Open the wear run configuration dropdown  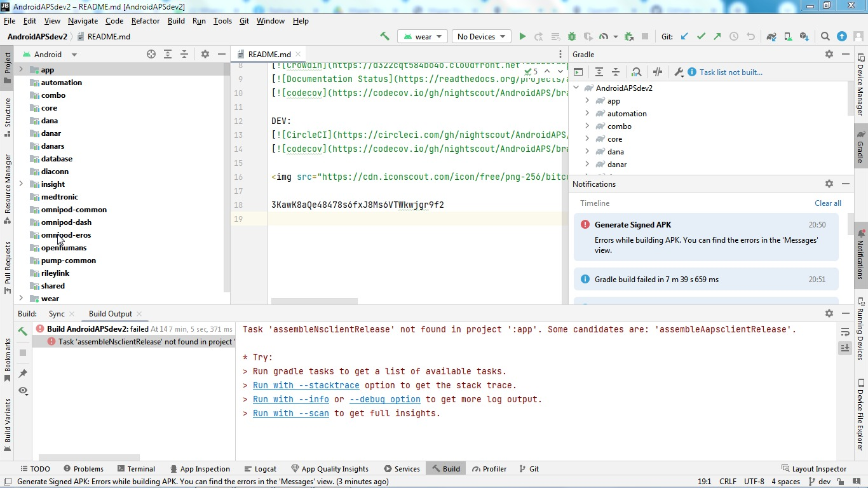coord(422,36)
